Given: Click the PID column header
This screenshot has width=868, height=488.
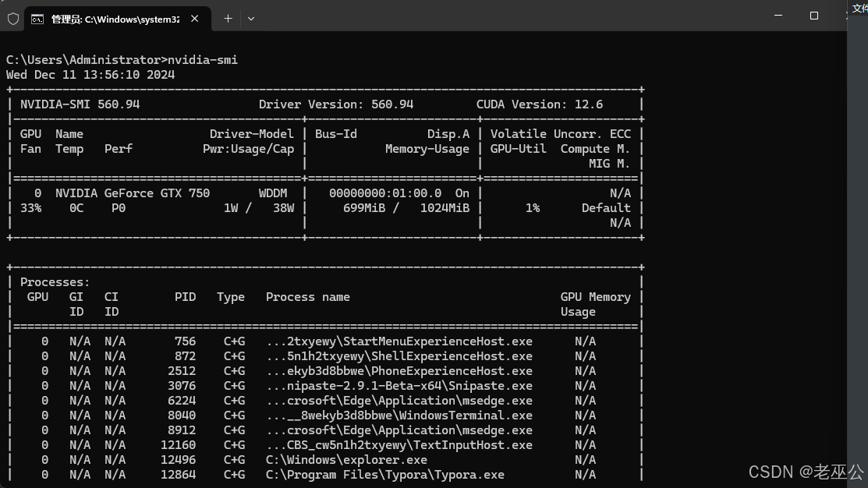Looking at the screenshot, I should pyautogui.click(x=186, y=297).
